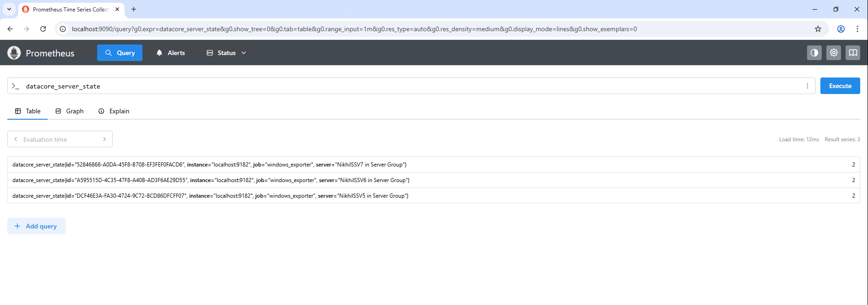Click the browser back arrow
This screenshot has width=868, height=305.
click(10, 29)
